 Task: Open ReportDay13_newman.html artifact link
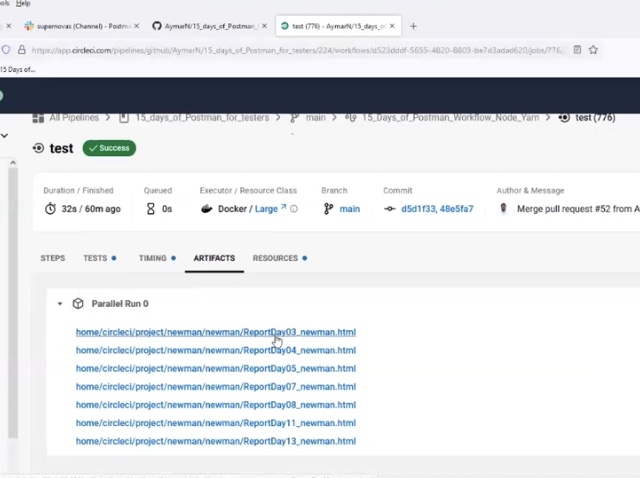click(x=216, y=441)
